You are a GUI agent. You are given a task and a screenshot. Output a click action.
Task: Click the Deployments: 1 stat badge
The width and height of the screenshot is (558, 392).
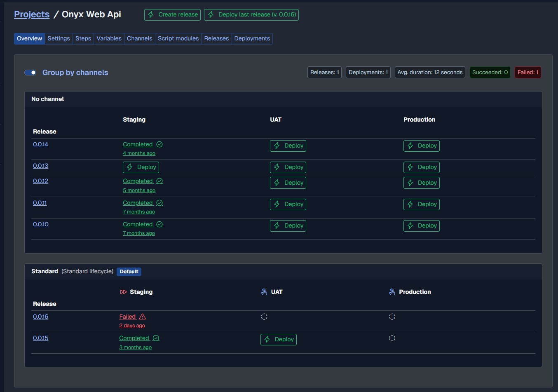(x=368, y=72)
